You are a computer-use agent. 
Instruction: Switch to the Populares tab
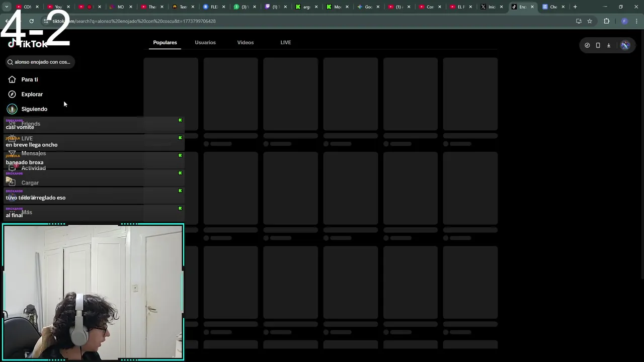pyautogui.click(x=165, y=42)
